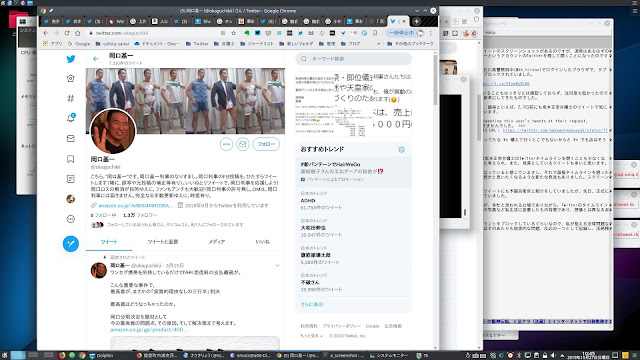Show hidden bookmarks with the chevron
640x360 pixels.
coord(378,43)
